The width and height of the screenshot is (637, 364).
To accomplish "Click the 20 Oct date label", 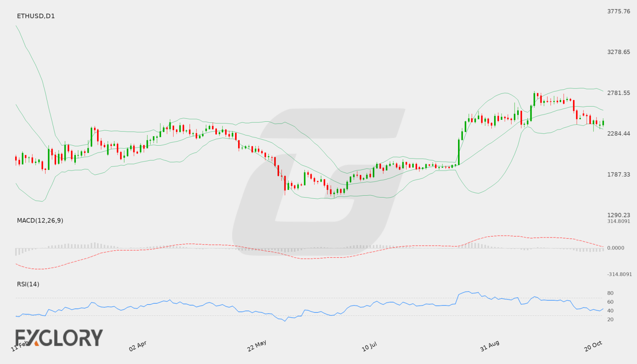I will 593,346.
